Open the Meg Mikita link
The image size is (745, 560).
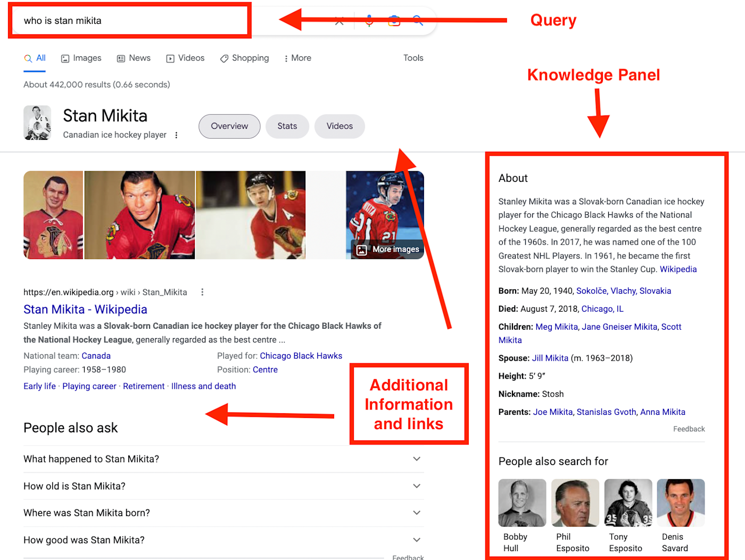click(557, 327)
